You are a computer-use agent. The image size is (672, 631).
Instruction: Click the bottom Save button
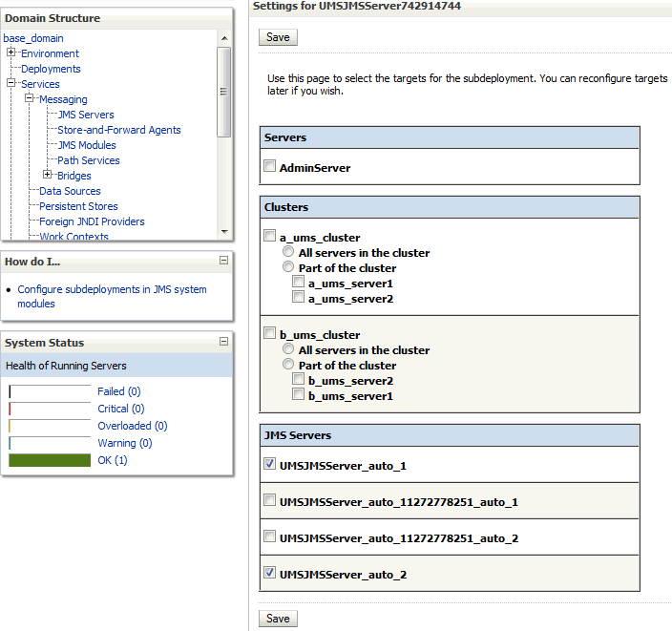coord(278,619)
